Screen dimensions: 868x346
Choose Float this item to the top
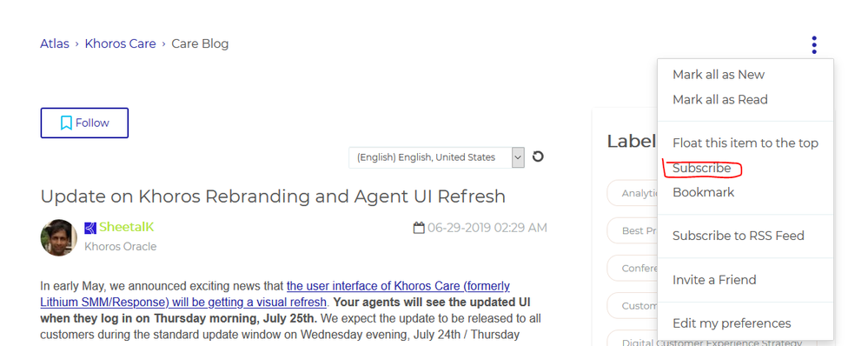click(745, 143)
